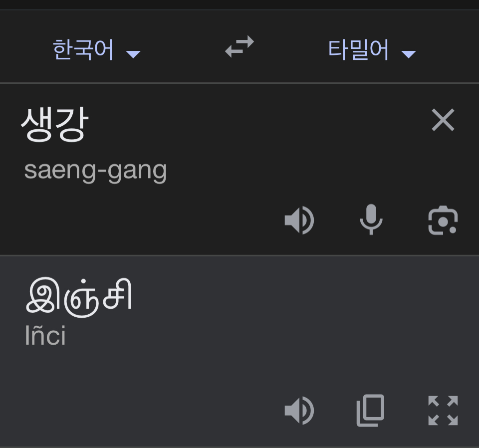Viewport: 479px width, 448px height.
Task: Start voice input with the microphone
Action: (371, 220)
